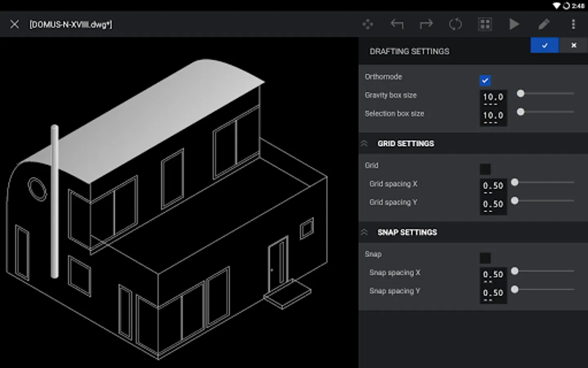The height and width of the screenshot is (368, 588).
Task: Edit the Selection box size value
Action: 493,117
